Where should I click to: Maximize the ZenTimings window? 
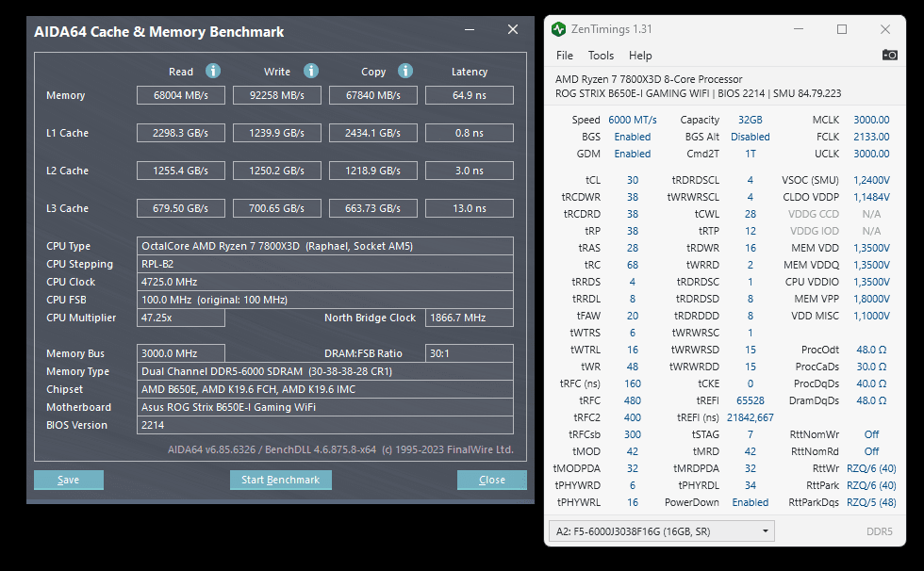842,29
